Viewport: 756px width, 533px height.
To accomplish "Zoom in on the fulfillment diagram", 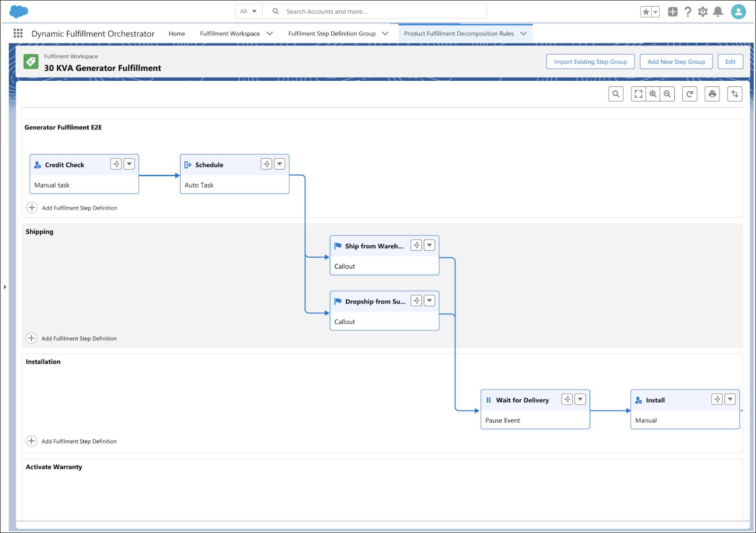I will pos(653,94).
